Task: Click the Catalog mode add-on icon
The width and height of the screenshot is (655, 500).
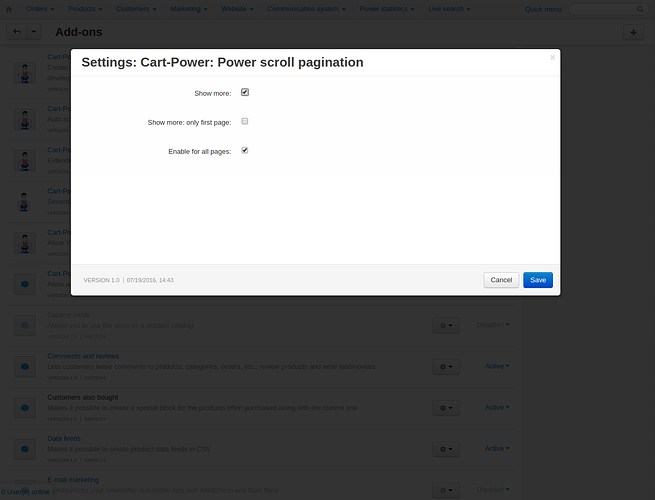Action: [x=25, y=325]
